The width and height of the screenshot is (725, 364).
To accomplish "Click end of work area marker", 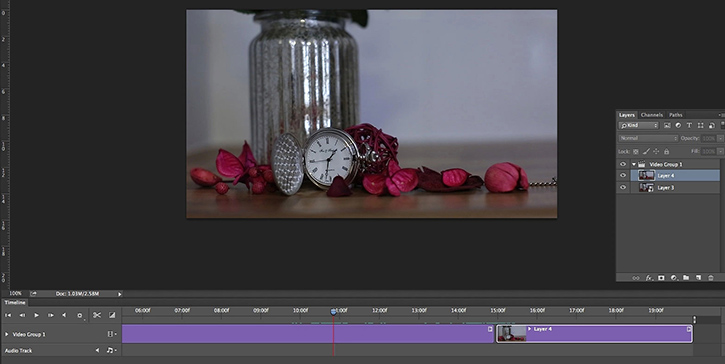I will click(694, 319).
